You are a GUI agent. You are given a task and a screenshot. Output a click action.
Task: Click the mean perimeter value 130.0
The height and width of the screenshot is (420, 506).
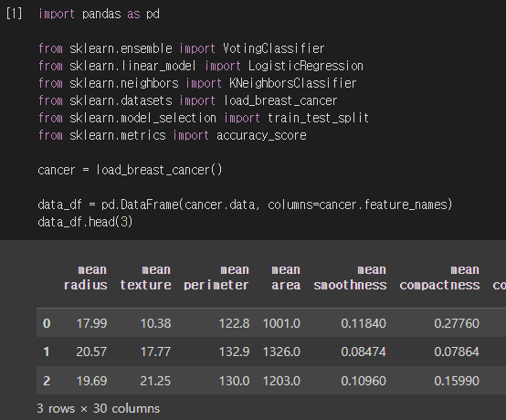tap(235, 381)
